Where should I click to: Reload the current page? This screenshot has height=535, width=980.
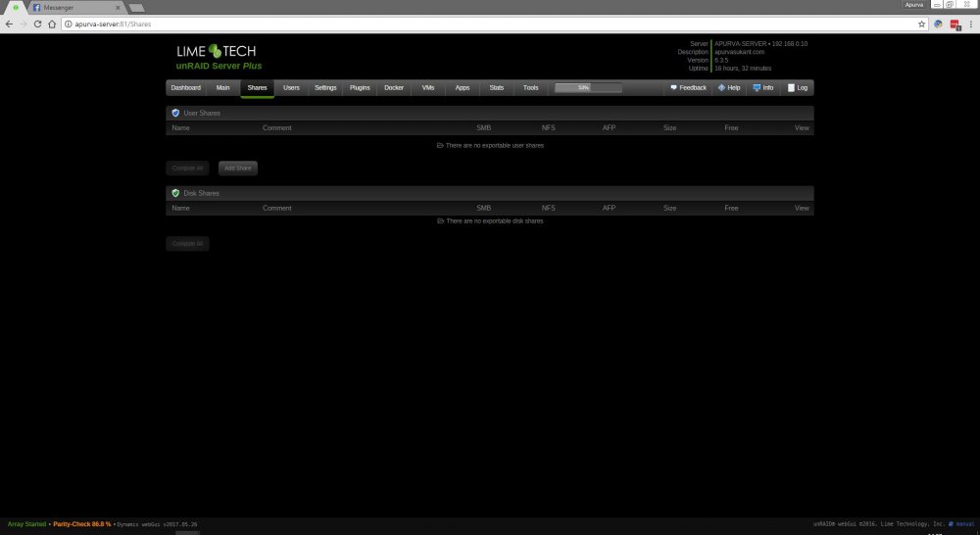(x=37, y=24)
